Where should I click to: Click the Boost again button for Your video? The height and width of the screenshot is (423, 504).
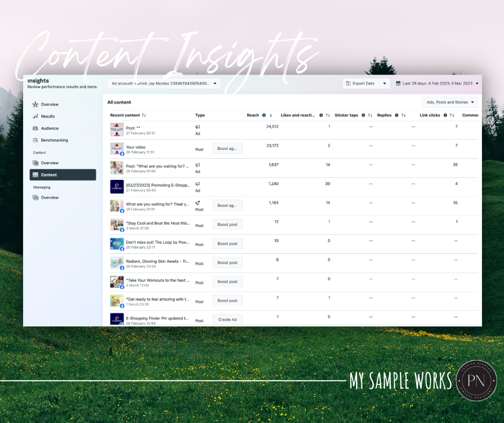227,148
